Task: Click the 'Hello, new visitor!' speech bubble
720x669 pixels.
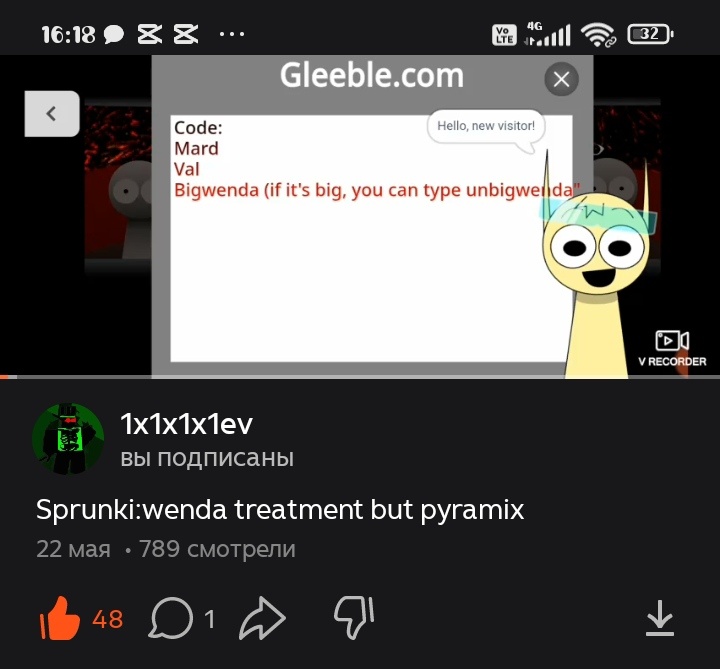Action: [x=486, y=126]
